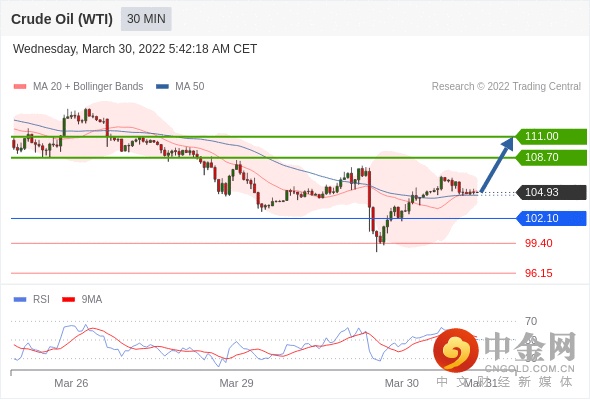This screenshot has height=400, width=590.
Task: Click the orange CNGOLD logo icon
Action: 456,350
